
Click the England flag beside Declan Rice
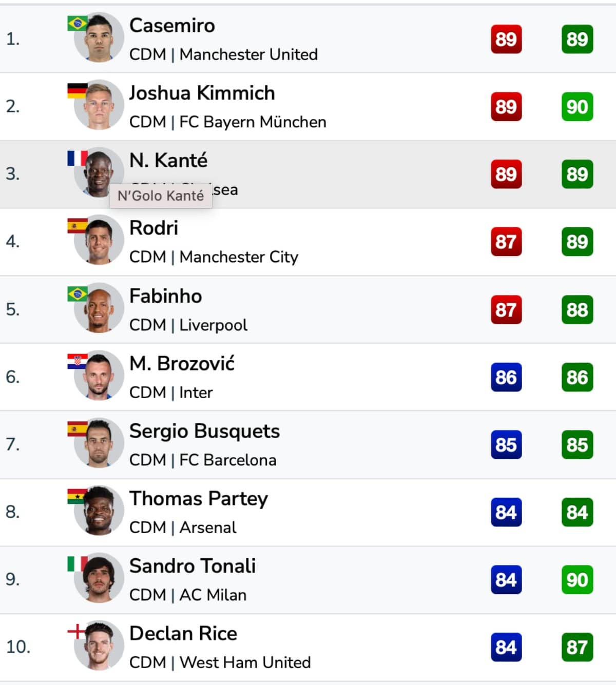pyautogui.click(x=78, y=632)
